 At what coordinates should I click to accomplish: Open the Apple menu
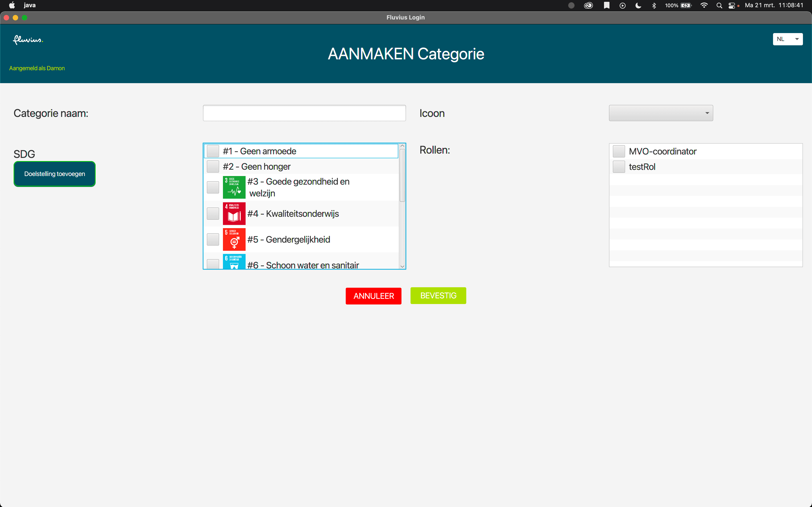coord(12,5)
